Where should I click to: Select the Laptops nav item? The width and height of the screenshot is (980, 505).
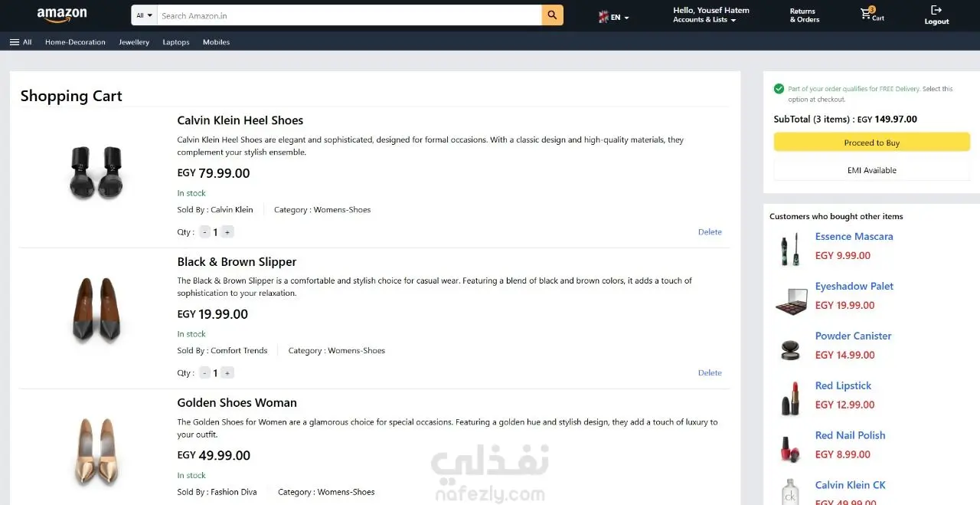(176, 42)
